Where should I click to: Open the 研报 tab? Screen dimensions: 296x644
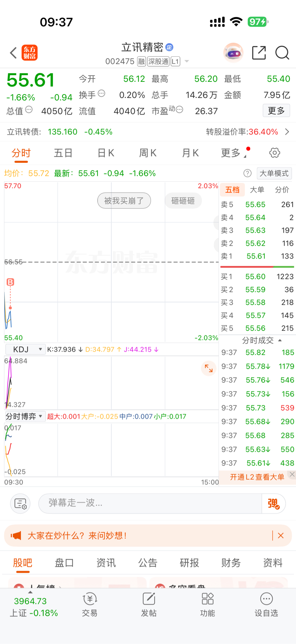[189, 563]
